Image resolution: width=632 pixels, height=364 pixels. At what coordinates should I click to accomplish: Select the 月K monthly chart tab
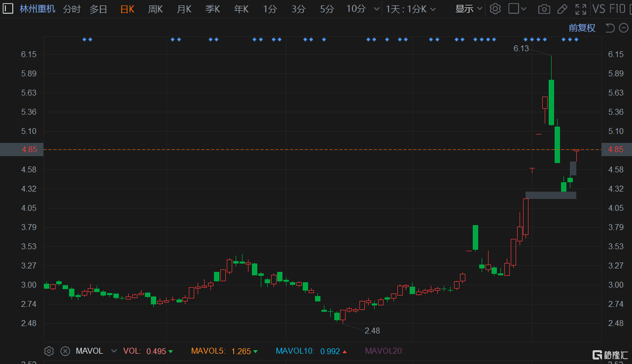(x=184, y=9)
